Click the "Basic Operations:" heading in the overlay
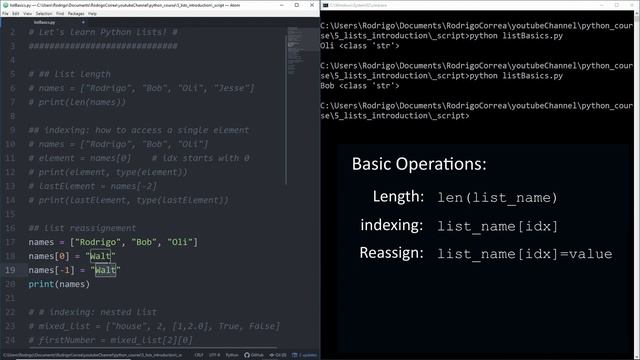640x360 pixels. tap(419, 164)
